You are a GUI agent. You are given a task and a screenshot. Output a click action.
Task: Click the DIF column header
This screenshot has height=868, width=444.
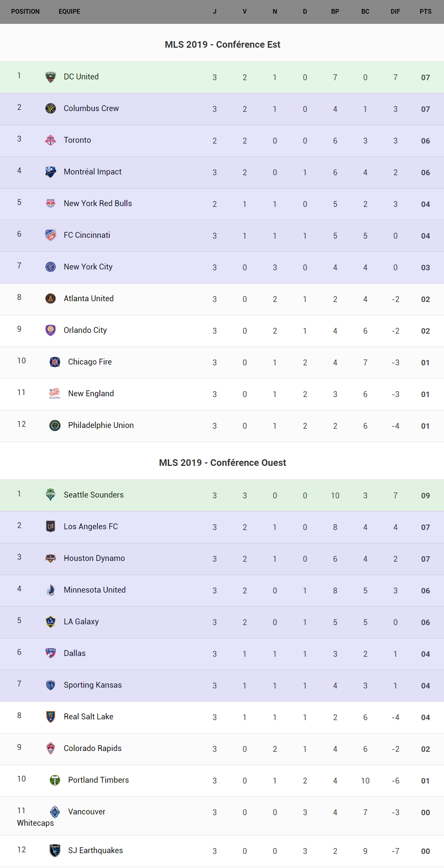point(395,12)
